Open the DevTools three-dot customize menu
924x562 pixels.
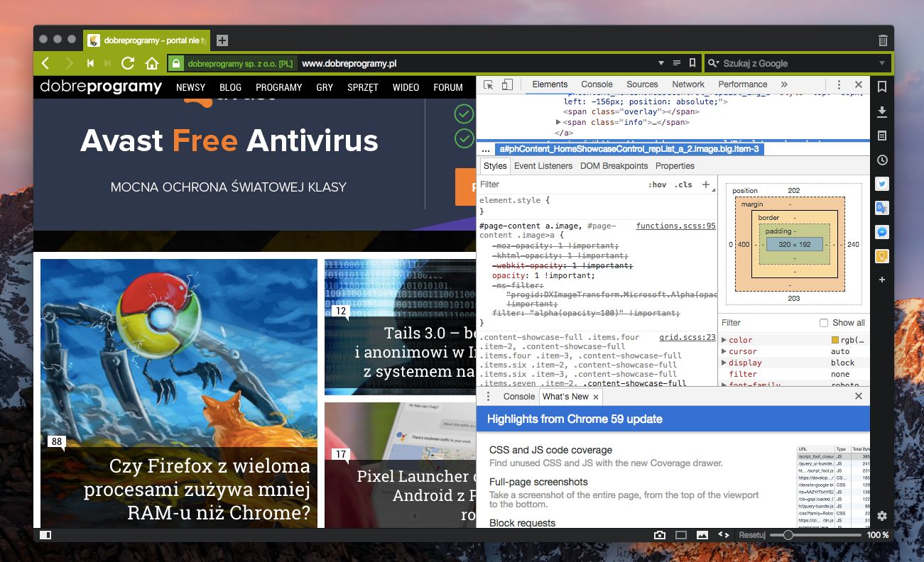coord(839,84)
